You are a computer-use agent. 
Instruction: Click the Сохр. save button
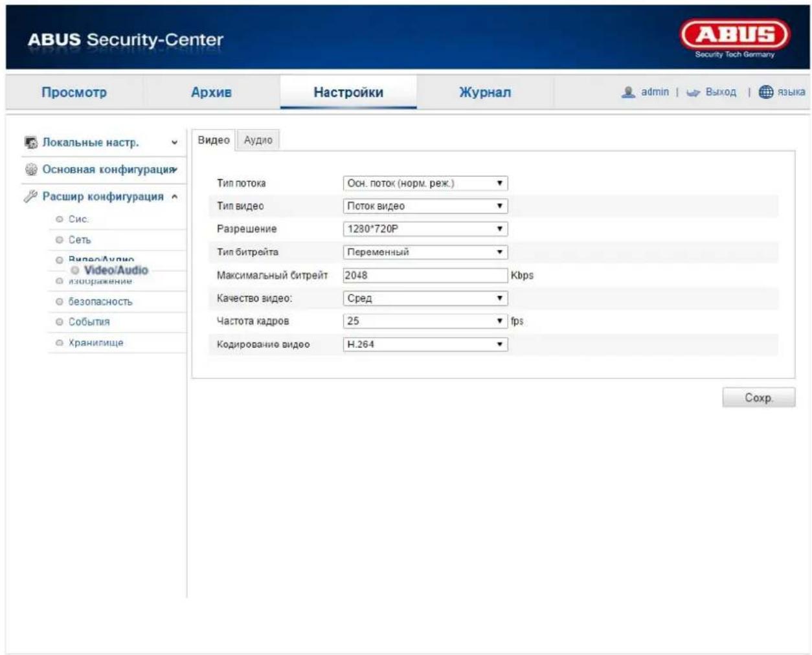tap(759, 397)
